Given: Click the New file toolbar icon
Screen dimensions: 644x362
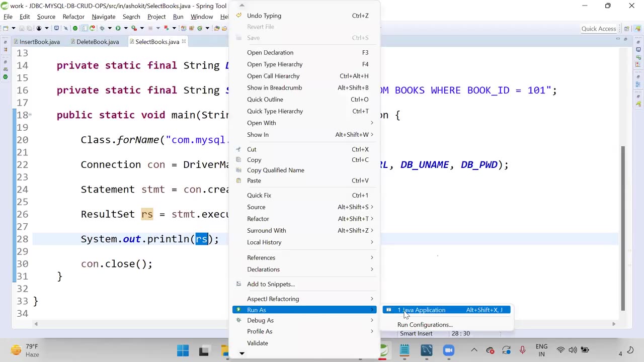Looking at the screenshot, I should click(6, 28).
